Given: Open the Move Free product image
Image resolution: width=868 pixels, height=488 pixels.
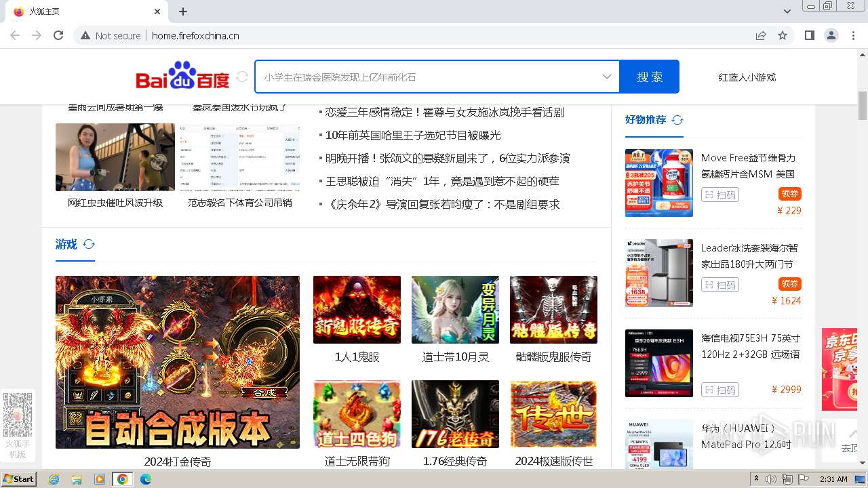Looking at the screenshot, I should pyautogui.click(x=659, y=183).
